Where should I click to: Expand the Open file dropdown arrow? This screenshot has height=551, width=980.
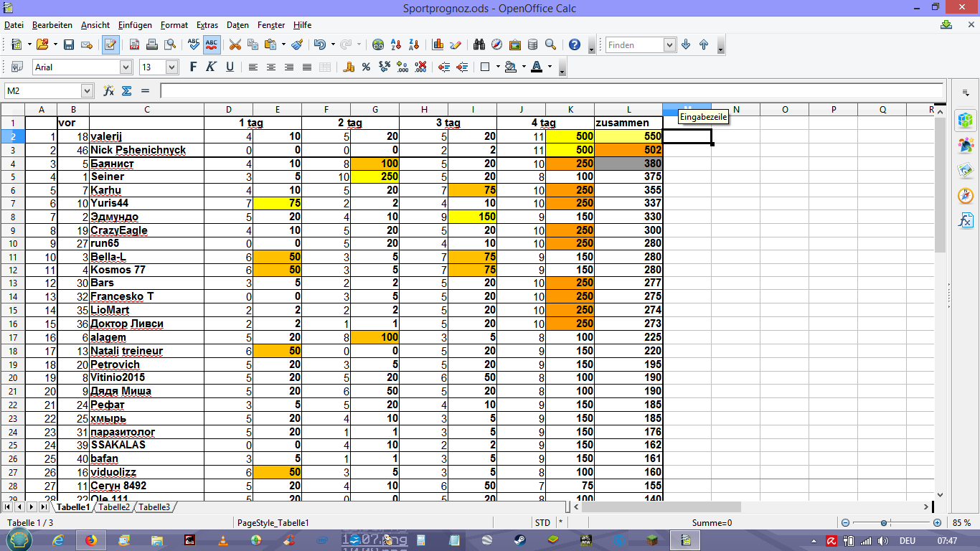click(54, 44)
